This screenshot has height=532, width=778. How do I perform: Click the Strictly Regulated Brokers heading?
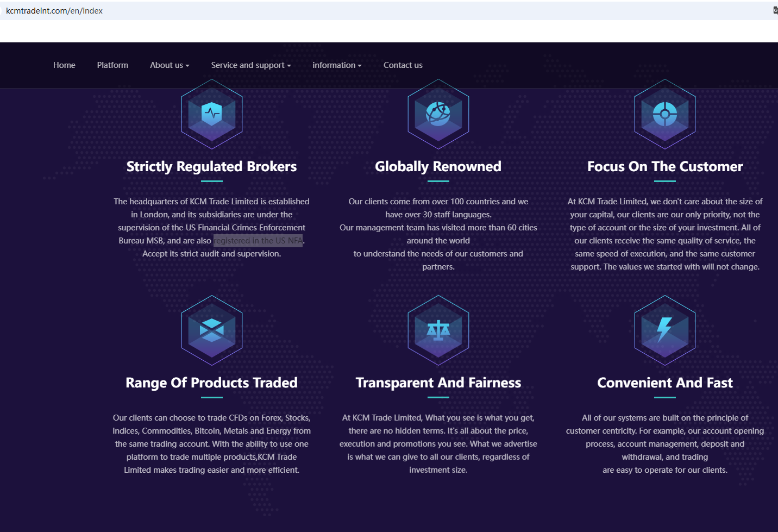(212, 166)
